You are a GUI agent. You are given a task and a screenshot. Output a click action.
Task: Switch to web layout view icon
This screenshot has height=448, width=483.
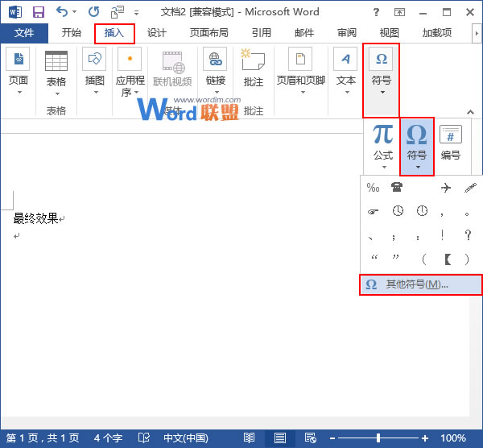[310, 438]
